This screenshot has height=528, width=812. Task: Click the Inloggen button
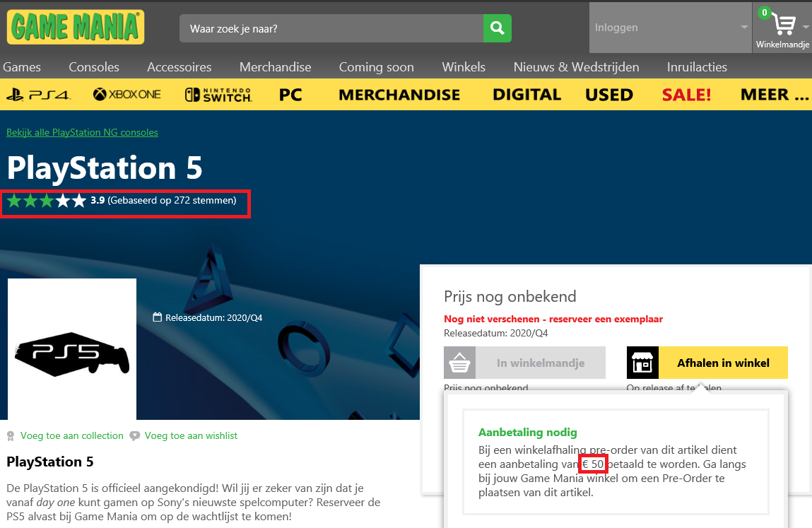(670, 28)
